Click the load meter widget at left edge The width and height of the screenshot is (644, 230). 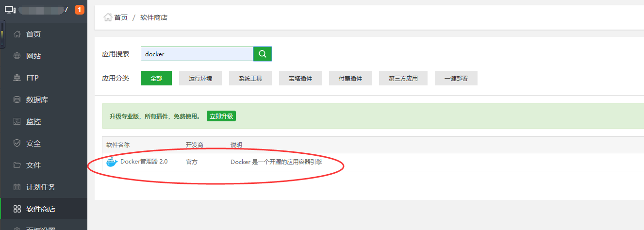point(2,34)
